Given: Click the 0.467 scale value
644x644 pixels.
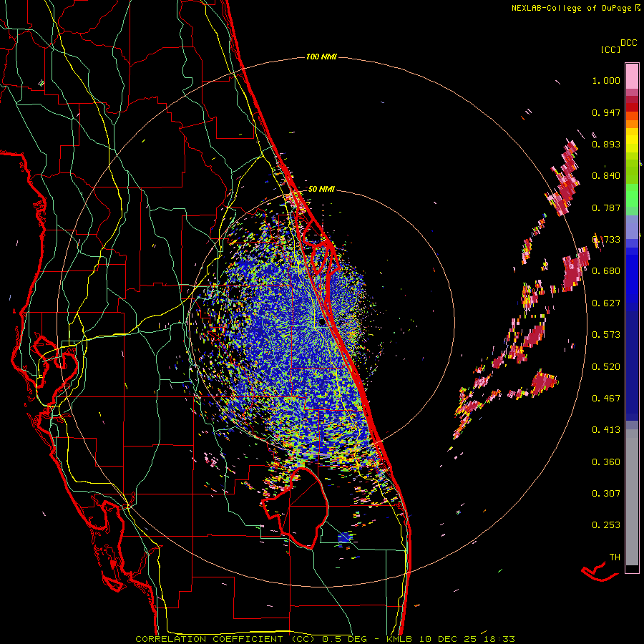Looking at the screenshot, I should (606, 399).
